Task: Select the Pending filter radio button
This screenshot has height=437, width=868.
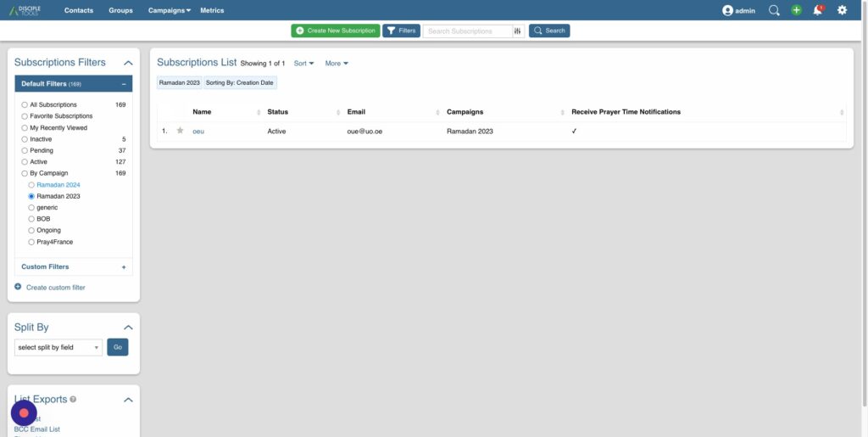Action: (x=25, y=150)
